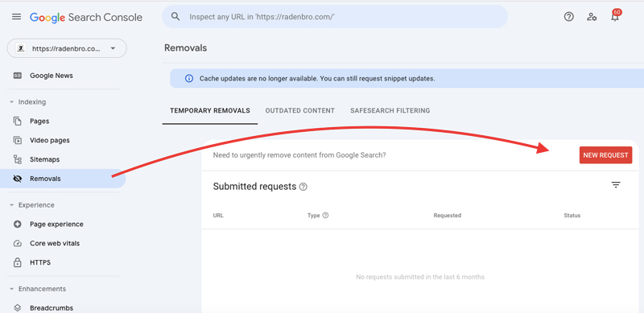Click the Video pages icon

coord(17,140)
